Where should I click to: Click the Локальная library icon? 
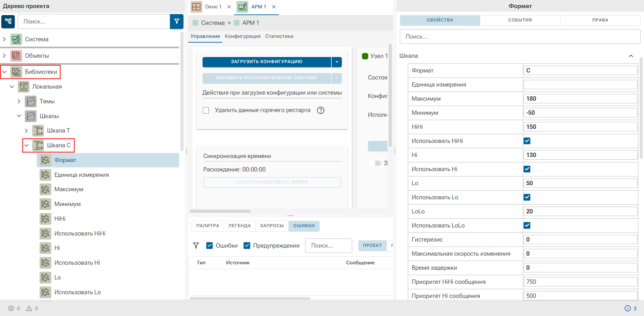[23, 87]
